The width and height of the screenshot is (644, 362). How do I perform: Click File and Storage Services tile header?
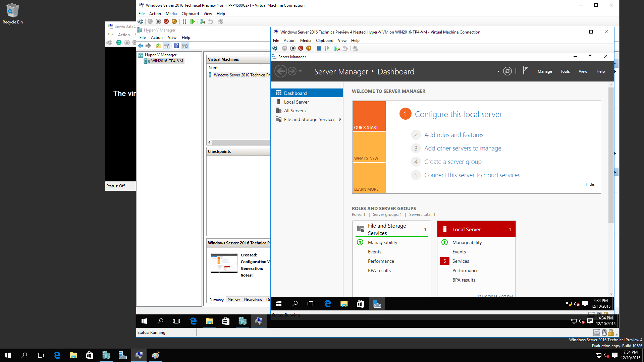(x=392, y=229)
